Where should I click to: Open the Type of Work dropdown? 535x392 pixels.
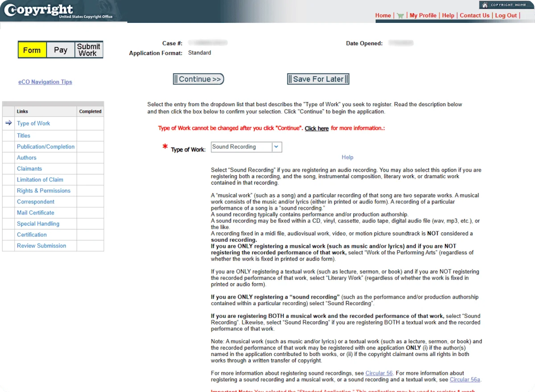pyautogui.click(x=276, y=147)
